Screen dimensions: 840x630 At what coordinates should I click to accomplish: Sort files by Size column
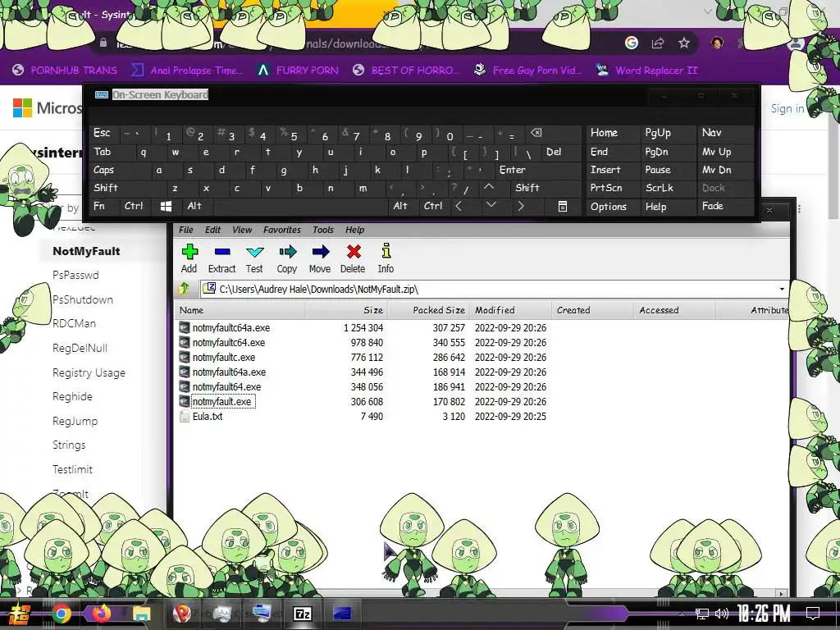tap(347, 310)
